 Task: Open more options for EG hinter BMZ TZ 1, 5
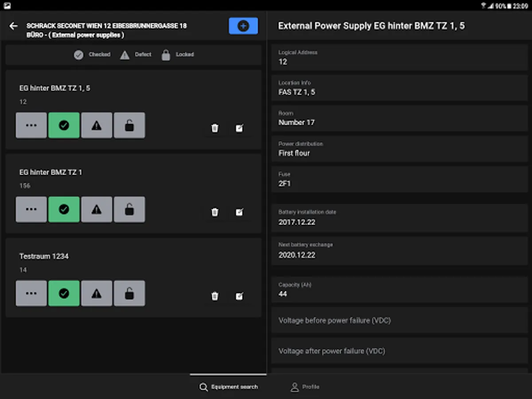coord(31,125)
